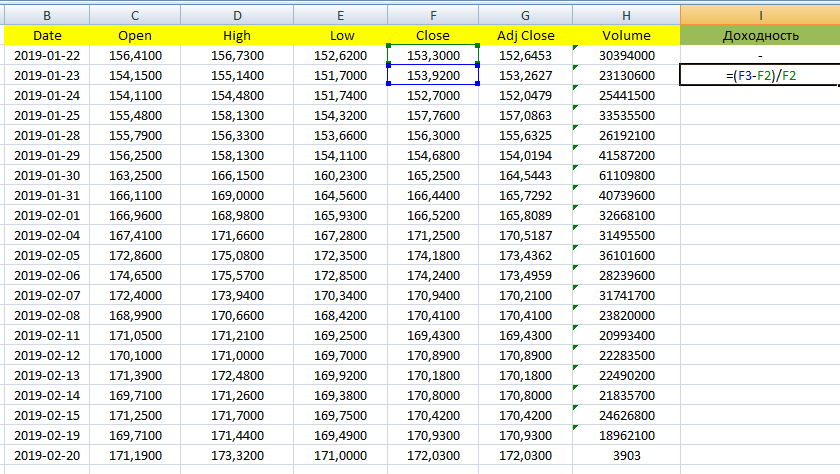Select date cell 2019-02-14
The width and height of the screenshot is (840, 474).
point(47,395)
